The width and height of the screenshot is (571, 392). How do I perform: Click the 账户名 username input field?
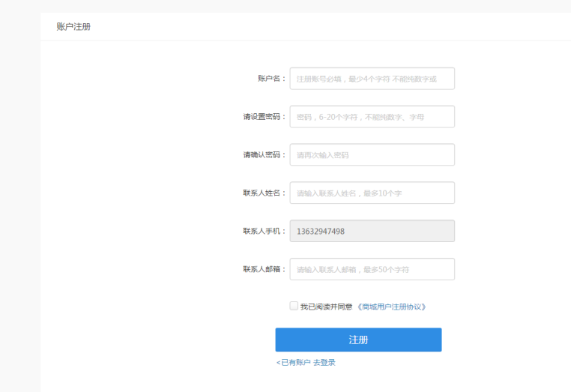[372, 79]
